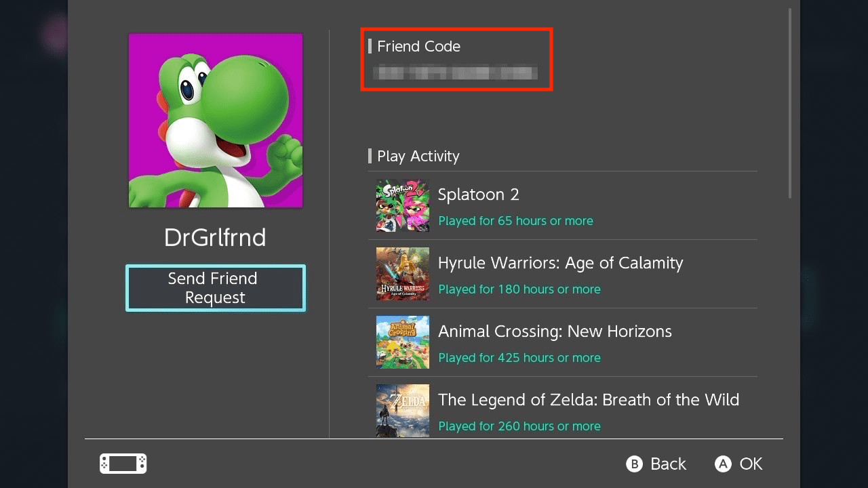Click the Back label
The image size is (868, 488).
pyautogui.click(x=668, y=464)
